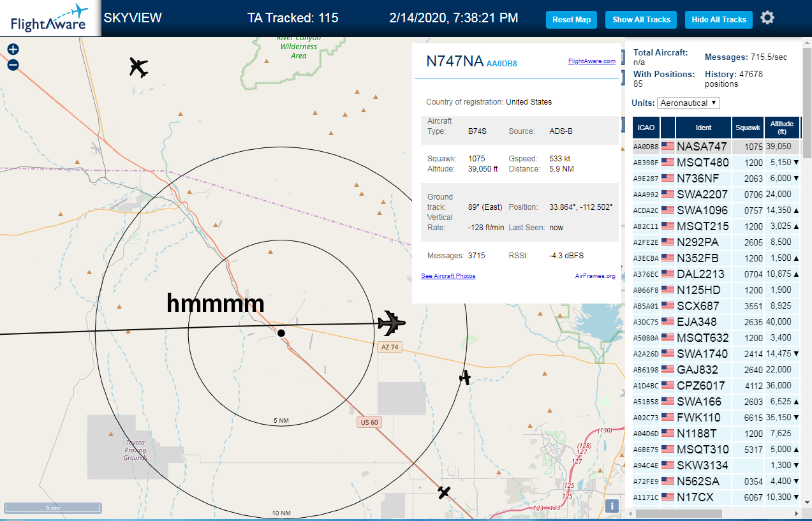The height and width of the screenshot is (521, 812).
Task: Select the N17CX aircraft
Action: tap(716, 497)
